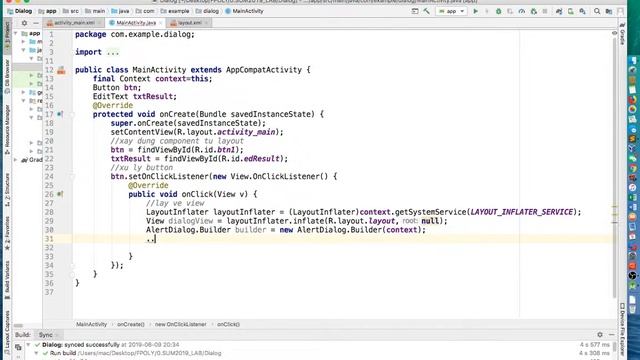
Task: Click the comment "//xu ly button"
Action: coord(142,168)
